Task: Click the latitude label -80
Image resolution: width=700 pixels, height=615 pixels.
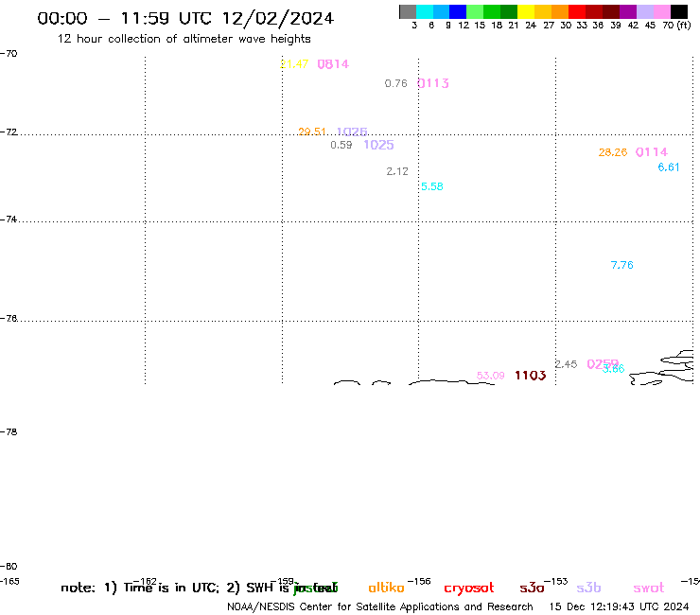Action: point(9,567)
